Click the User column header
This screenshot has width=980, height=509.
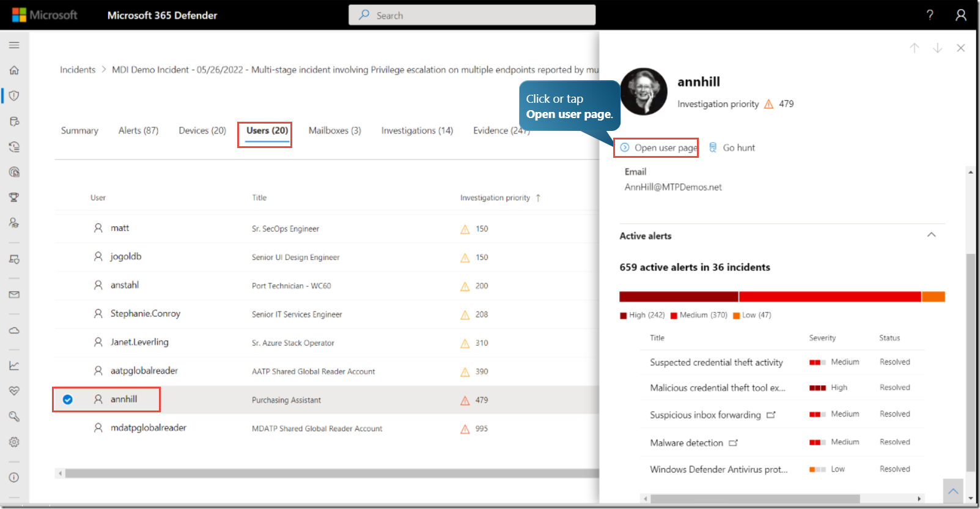(98, 198)
